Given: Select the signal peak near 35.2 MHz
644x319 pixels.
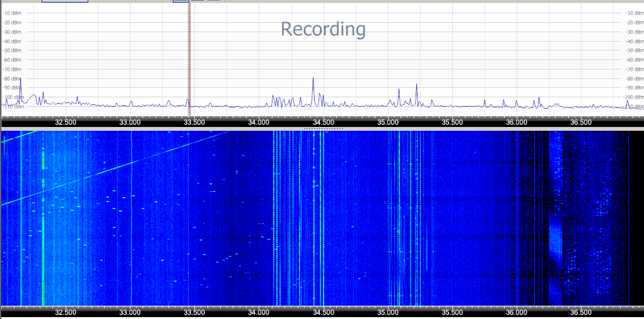Looking at the screenshot, I should click(x=416, y=86).
